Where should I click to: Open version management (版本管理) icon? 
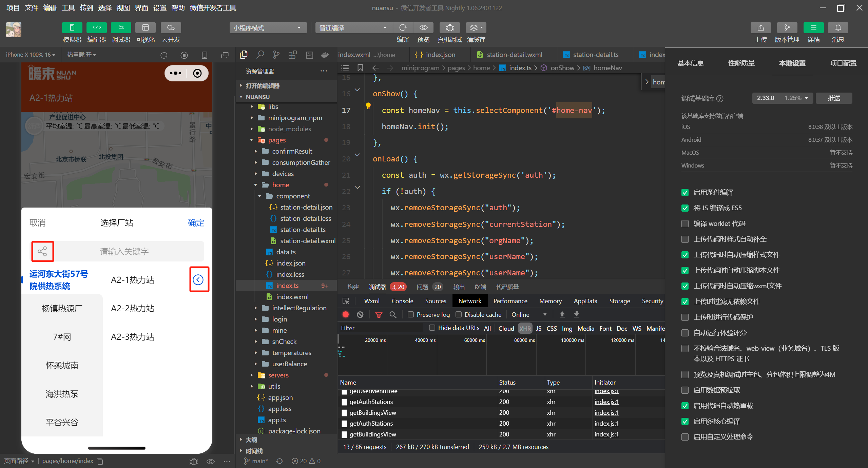coord(787,27)
